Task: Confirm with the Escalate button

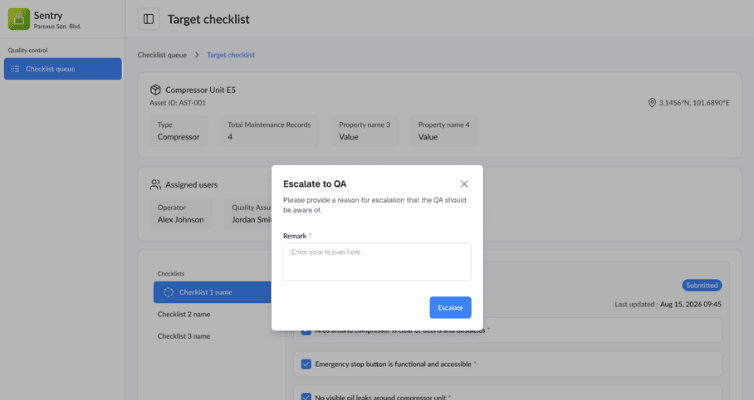Action: tap(450, 308)
